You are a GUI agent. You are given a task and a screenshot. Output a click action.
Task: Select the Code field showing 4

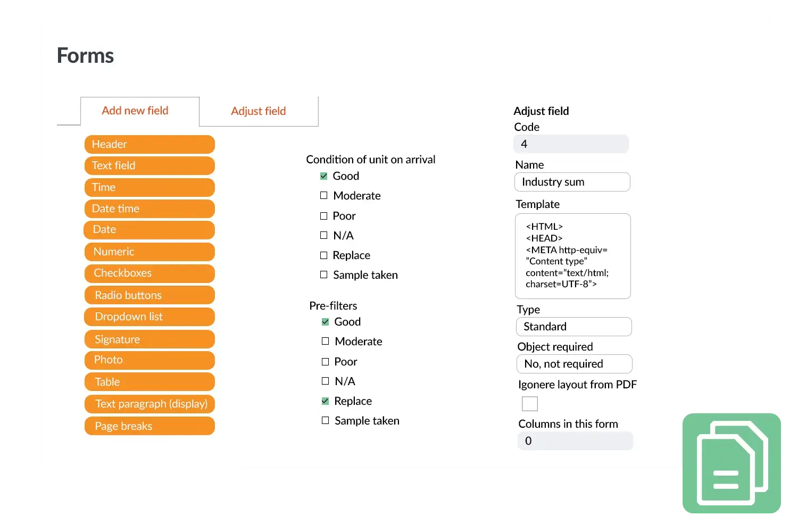[571, 144]
